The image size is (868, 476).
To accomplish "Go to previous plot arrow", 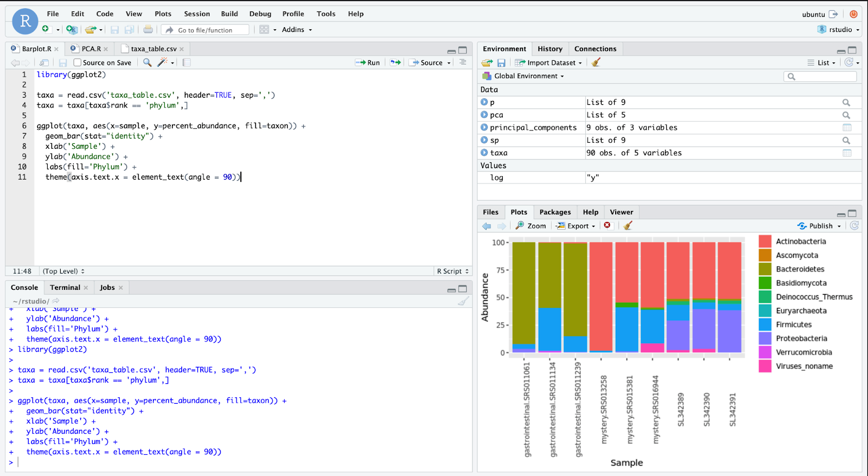I will pyautogui.click(x=487, y=226).
